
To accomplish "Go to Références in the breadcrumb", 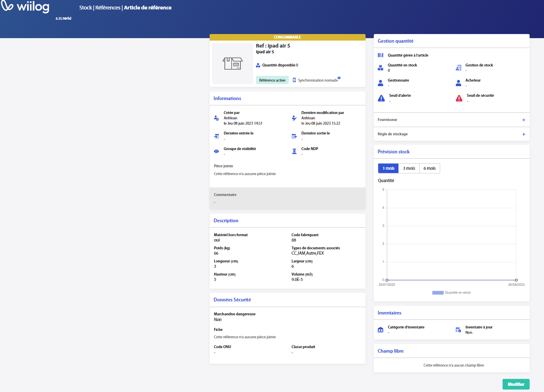I will point(108,8).
